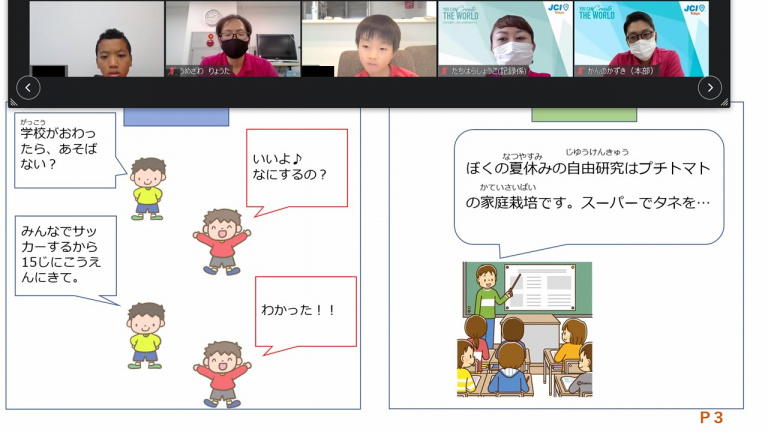The width and height of the screenshot is (768, 432).
Task: Click the 学校がおわったら speech bubble
Action: point(64,150)
